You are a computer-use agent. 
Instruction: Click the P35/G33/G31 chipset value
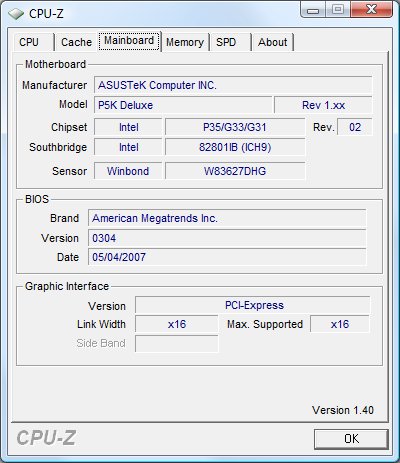pyautogui.click(x=235, y=127)
